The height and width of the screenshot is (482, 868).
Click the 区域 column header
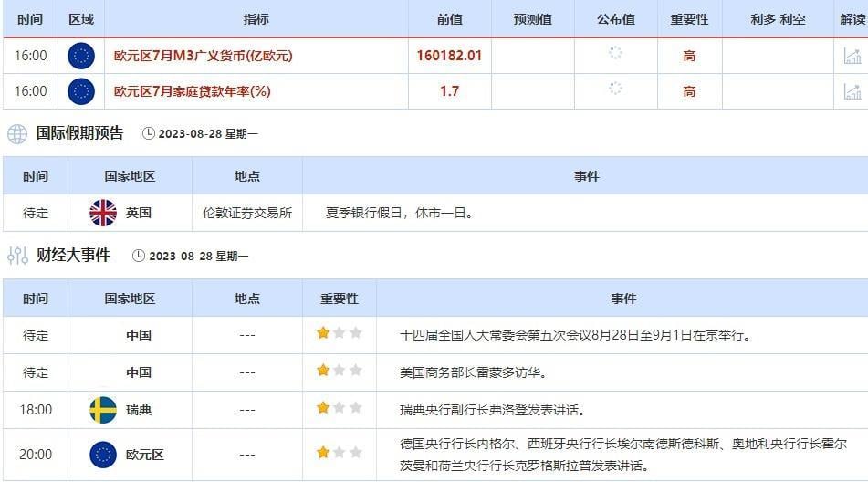pyautogui.click(x=81, y=19)
